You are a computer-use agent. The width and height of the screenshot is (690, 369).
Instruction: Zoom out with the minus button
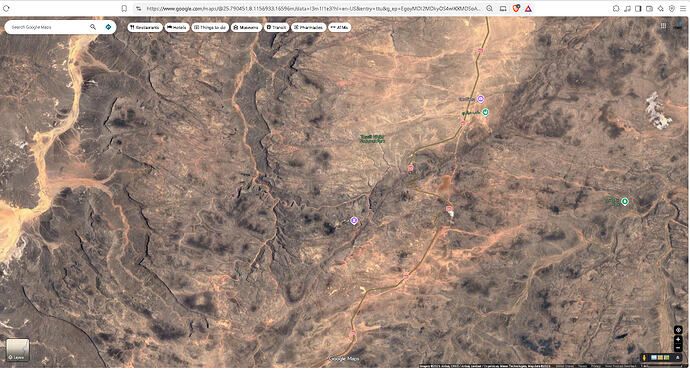(x=678, y=348)
